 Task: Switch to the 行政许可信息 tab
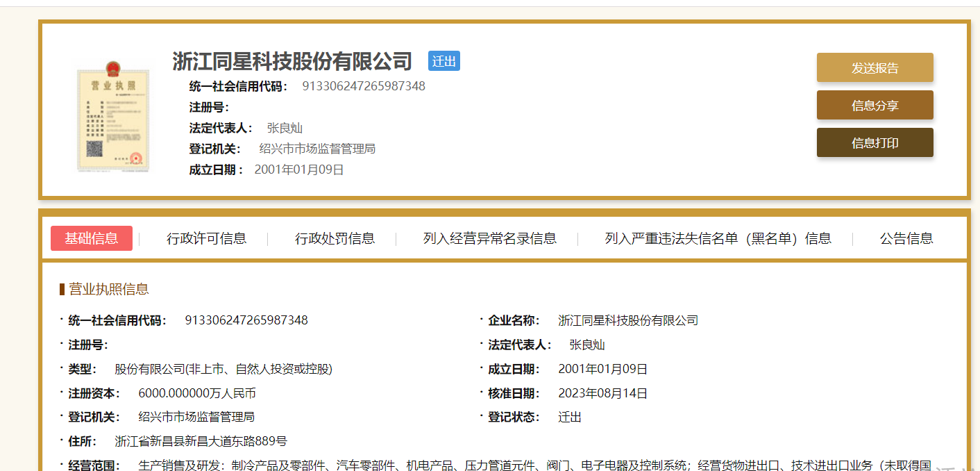click(206, 238)
